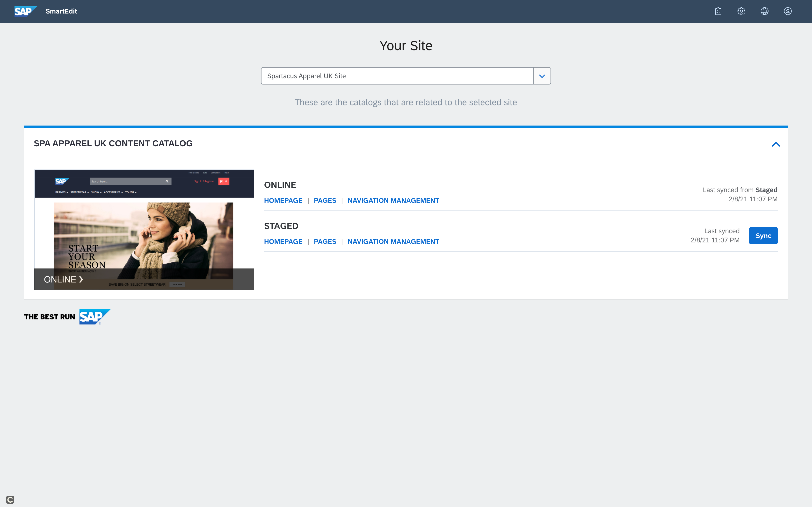Open the Homepage link under ONLINE
This screenshot has height=507, width=812.
coord(283,200)
